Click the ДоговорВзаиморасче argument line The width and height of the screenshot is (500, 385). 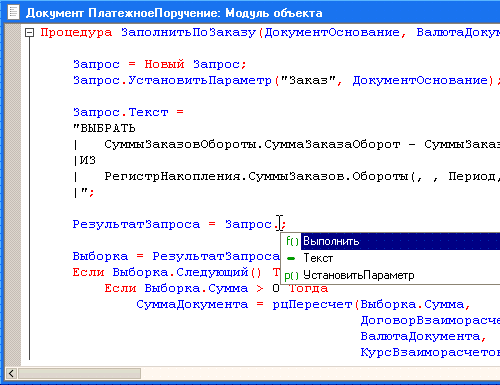coord(430,320)
